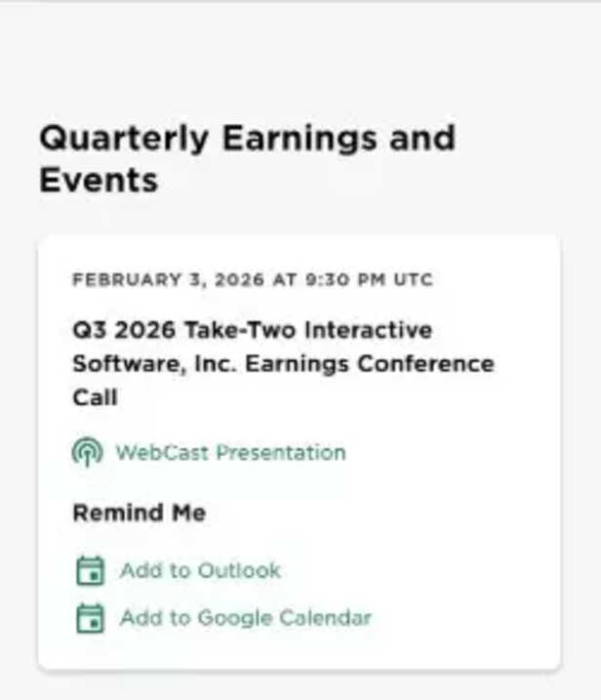Click the calendar icon beside Add to Outlook
The image size is (601, 700).
click(90, 571)
